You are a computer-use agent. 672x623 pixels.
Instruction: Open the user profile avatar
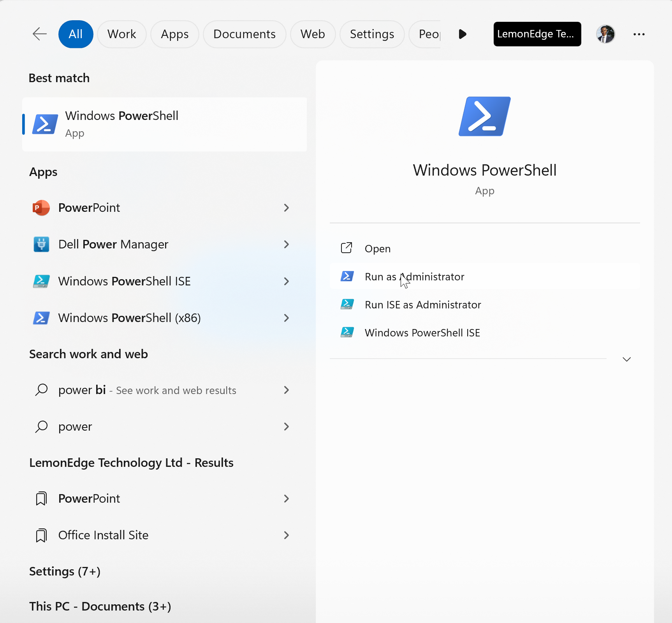point(605,34)
